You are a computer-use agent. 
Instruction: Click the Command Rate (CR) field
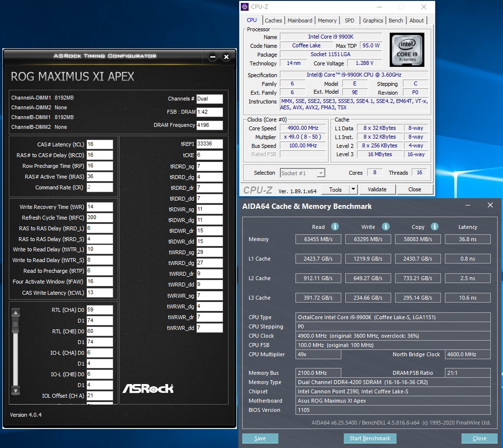tap(100, 187)
